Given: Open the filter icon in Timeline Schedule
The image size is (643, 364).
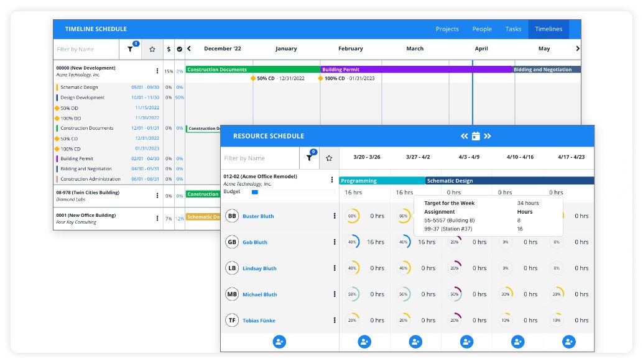Looking at the screenshot, I should [x=131, y=48].
